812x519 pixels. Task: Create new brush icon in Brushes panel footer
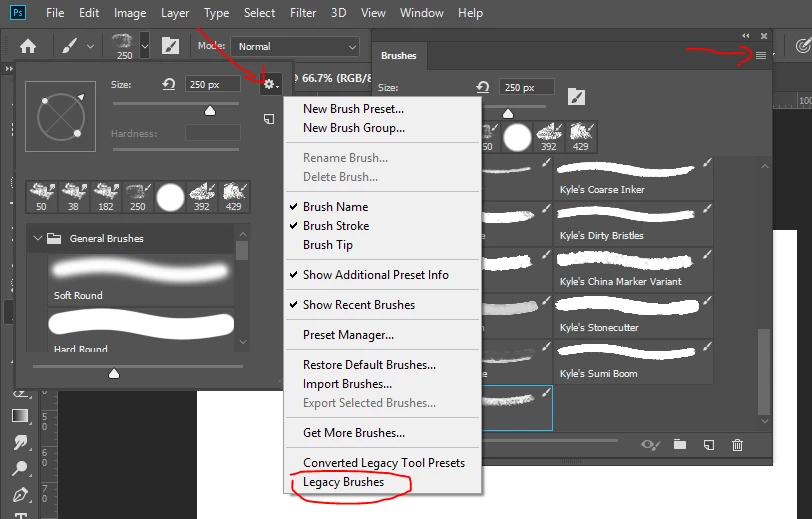click(x=709, y=445)
